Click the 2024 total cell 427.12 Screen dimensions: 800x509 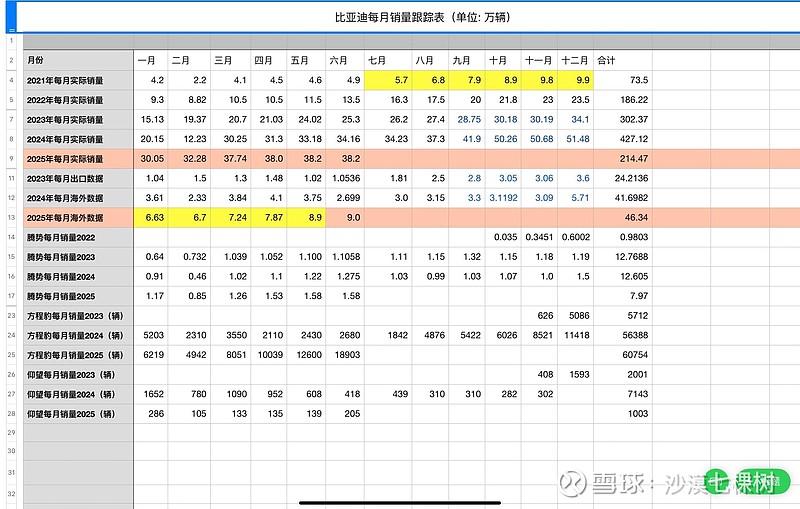pos(623,139)
